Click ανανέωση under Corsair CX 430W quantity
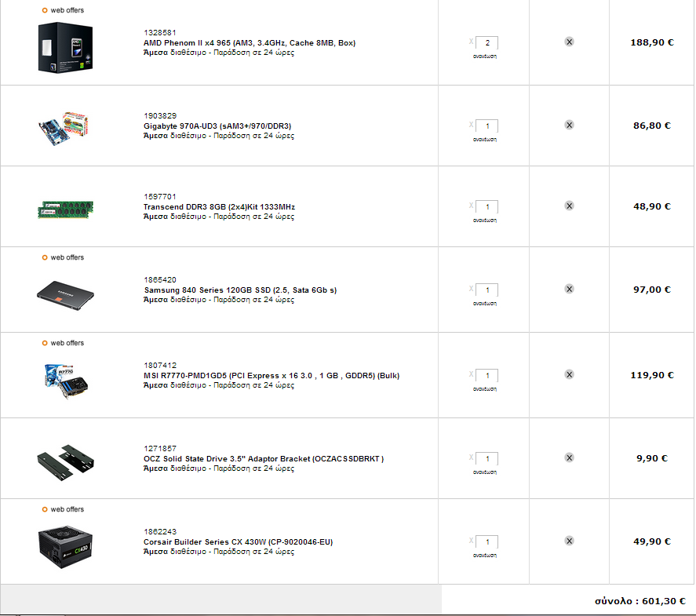Viewport: 696px width, 616px height. (485, 556)
